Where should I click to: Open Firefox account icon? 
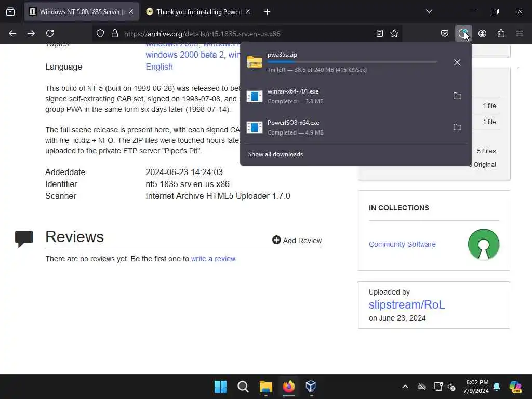482,33
